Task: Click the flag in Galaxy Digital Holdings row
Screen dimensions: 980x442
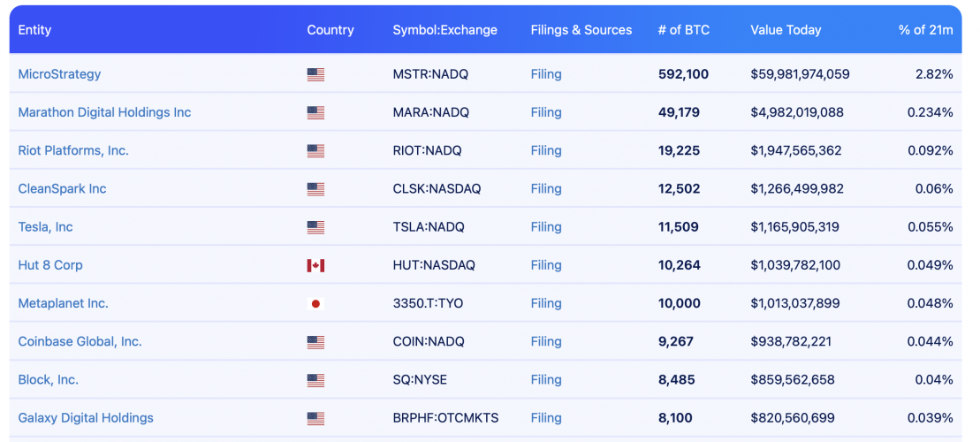Action: pyautogui.click(x=315, y=418)
